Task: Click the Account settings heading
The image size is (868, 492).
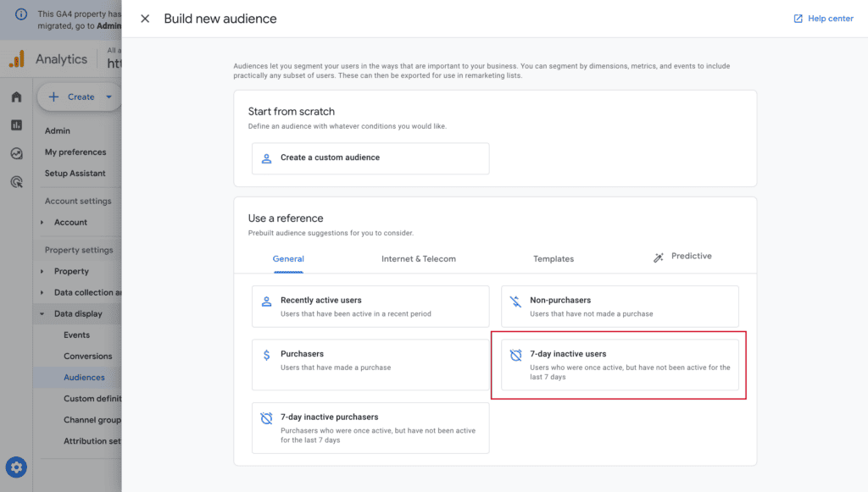Action: (x=78, y=202)
